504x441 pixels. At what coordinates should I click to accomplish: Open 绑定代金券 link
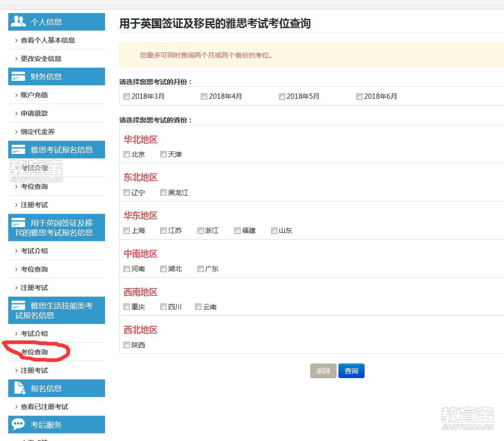38,132
